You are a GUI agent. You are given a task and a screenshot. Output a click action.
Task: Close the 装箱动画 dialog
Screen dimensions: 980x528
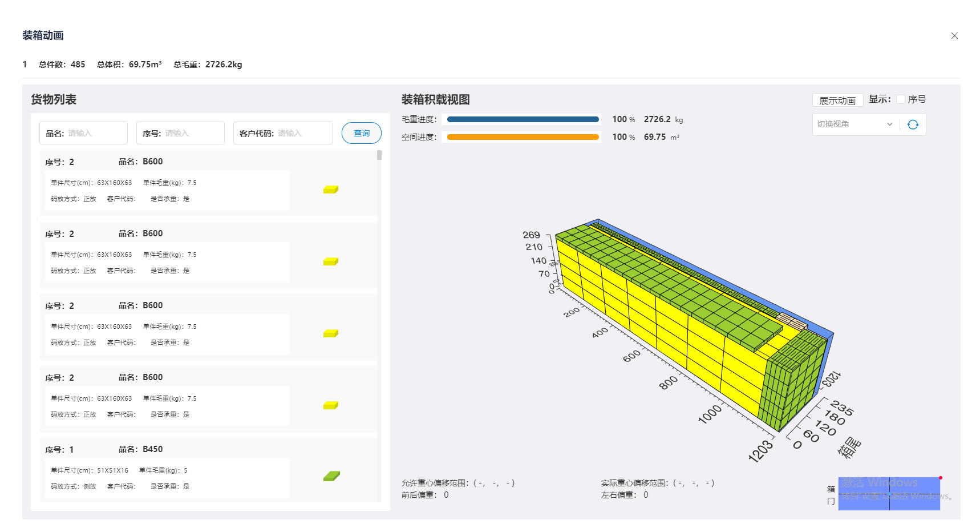pos(954,35)
